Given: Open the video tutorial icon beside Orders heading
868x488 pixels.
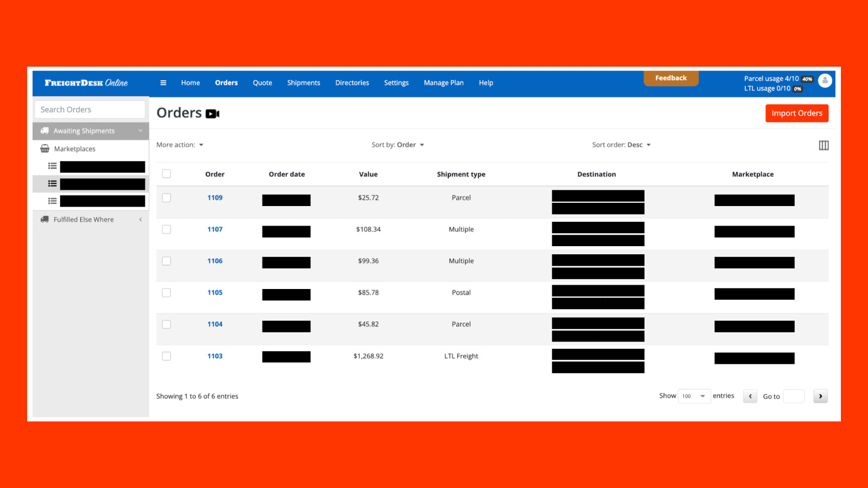Looking at the screenshot, I should [x=212, y=113].
